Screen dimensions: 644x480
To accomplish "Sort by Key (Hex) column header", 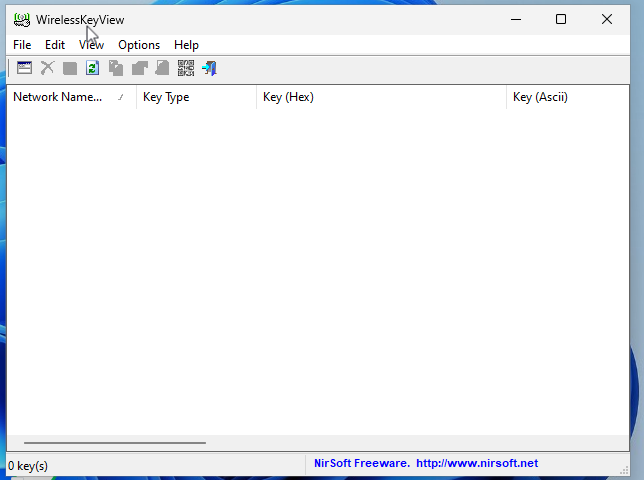I will [x=382, y=97].
